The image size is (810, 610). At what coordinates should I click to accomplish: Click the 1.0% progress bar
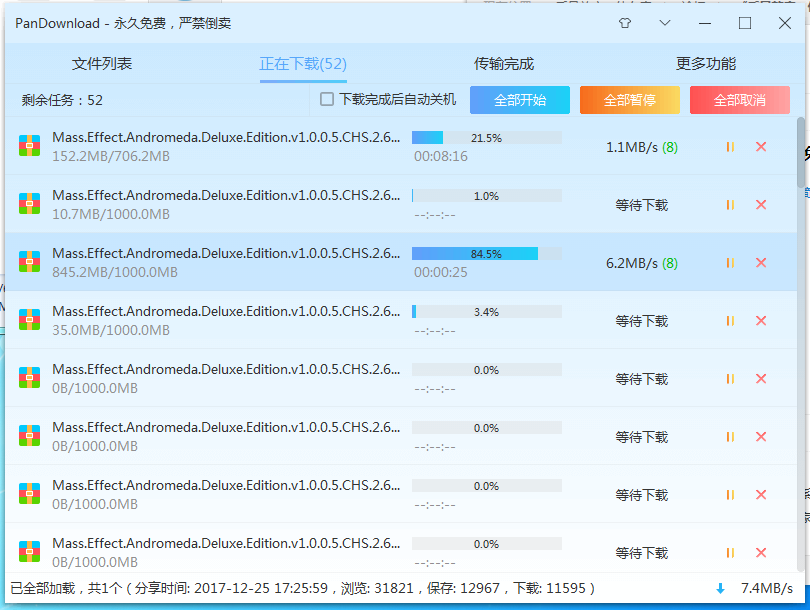click(487, 196)
